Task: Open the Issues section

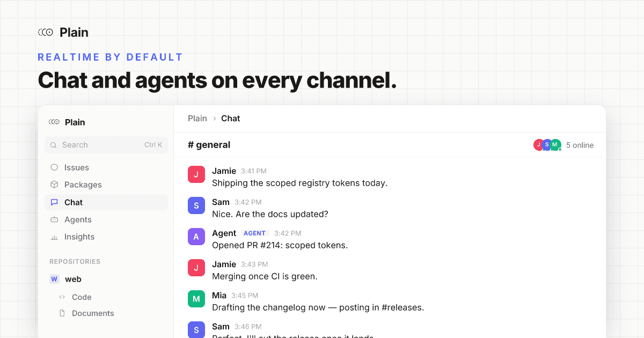Action: (x=106, y=167)
